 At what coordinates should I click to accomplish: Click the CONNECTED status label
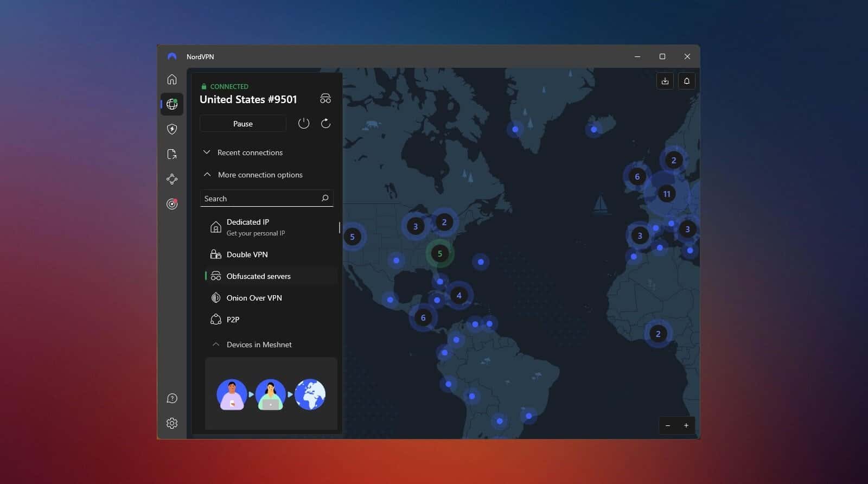pyautogui.click(x=229, y=86)
